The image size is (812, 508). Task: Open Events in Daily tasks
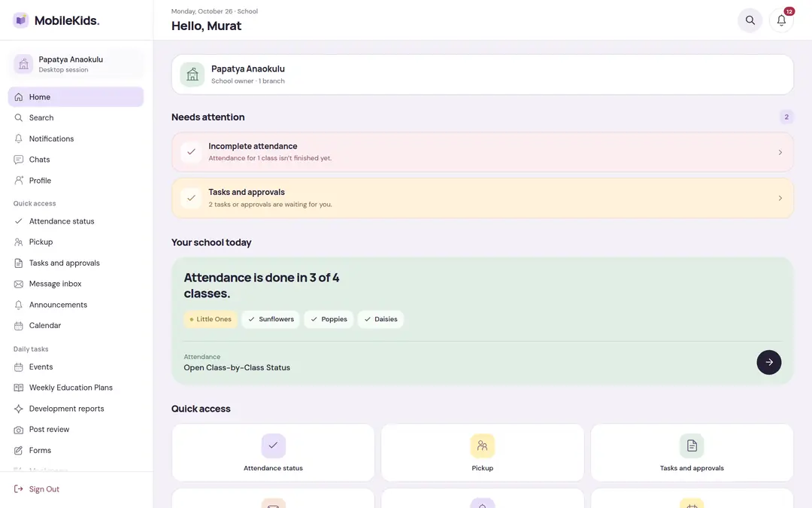pyautogui.click(x=76, y=367)
